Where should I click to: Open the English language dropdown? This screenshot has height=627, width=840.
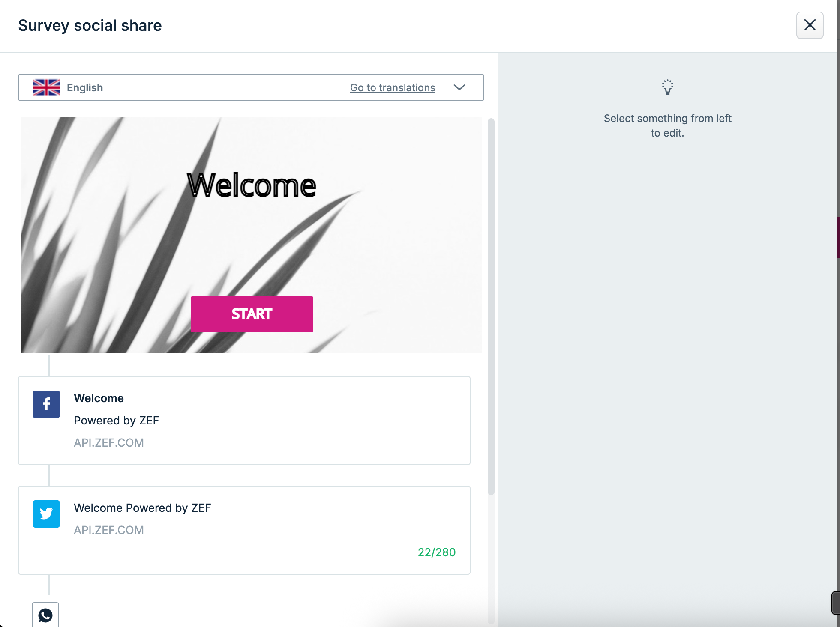tap(251, 87)
